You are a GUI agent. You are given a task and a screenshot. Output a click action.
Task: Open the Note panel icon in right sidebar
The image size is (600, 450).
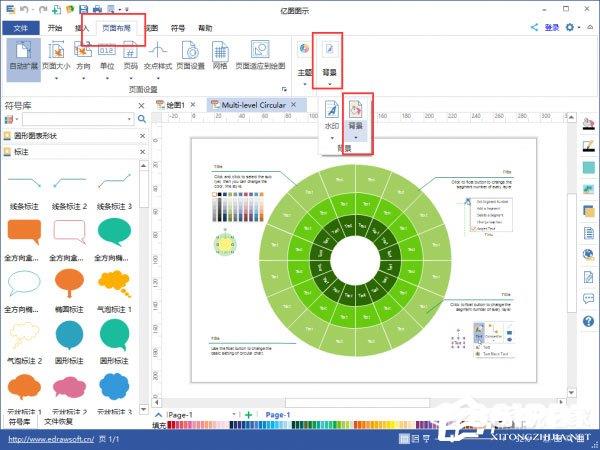click(588, 277)
